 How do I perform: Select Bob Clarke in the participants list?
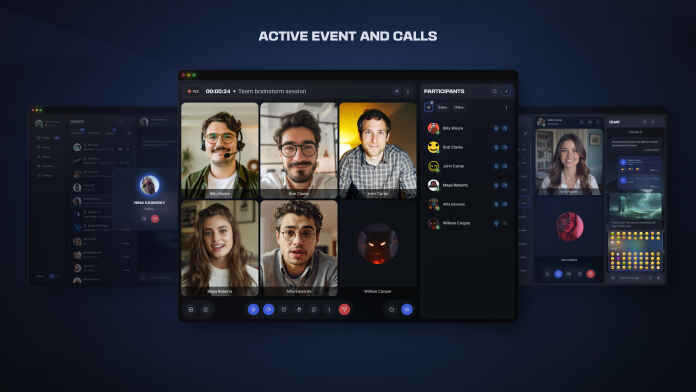click(x=467, y=147)
